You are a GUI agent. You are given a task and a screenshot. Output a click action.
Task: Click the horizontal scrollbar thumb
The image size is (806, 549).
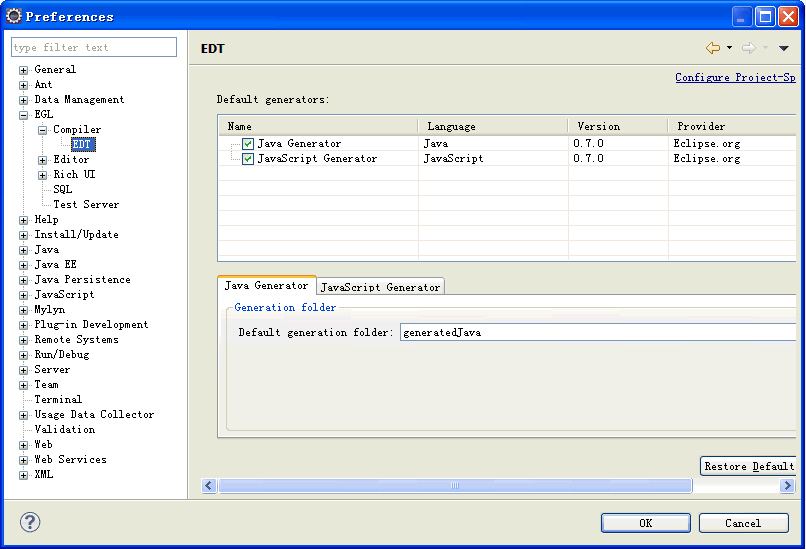tap(455, 485)
